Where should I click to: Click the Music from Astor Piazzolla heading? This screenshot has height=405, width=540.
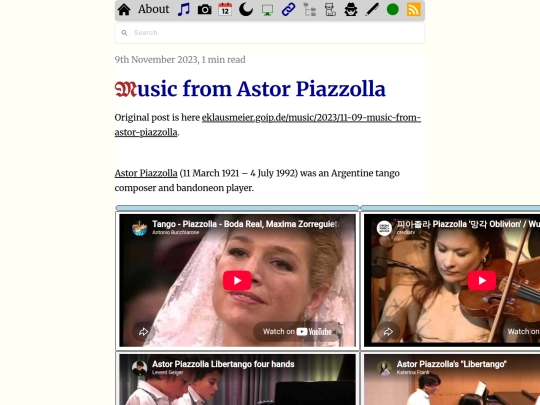[x=250, y=89]
